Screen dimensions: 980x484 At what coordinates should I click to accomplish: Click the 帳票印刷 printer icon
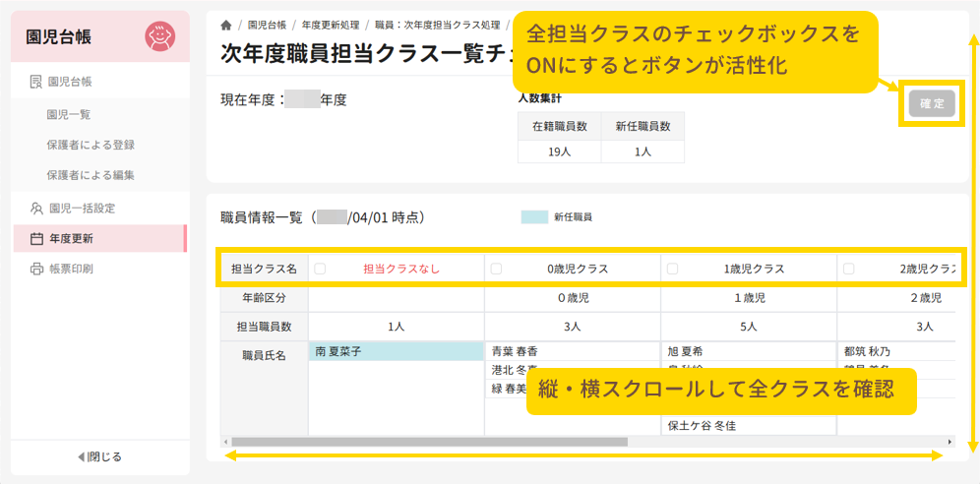click(x=36, y=269)
